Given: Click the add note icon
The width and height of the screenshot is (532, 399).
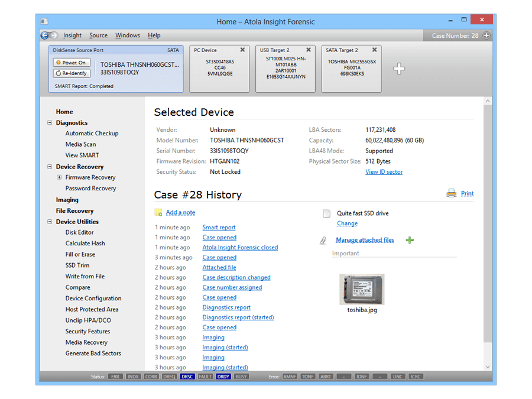Looking at the screenshot, I should tap(158, 212).
